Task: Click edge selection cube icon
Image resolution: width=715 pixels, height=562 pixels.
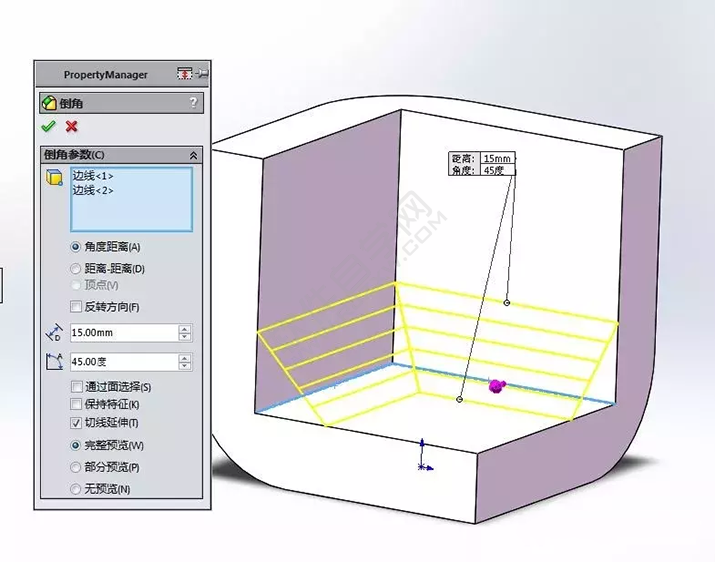Action: coord(54,177)
